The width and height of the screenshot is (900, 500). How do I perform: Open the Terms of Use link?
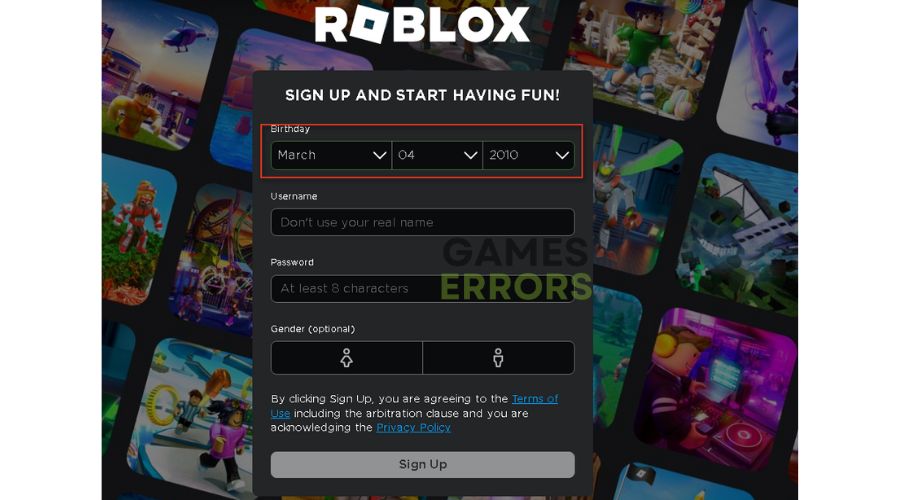414,406
